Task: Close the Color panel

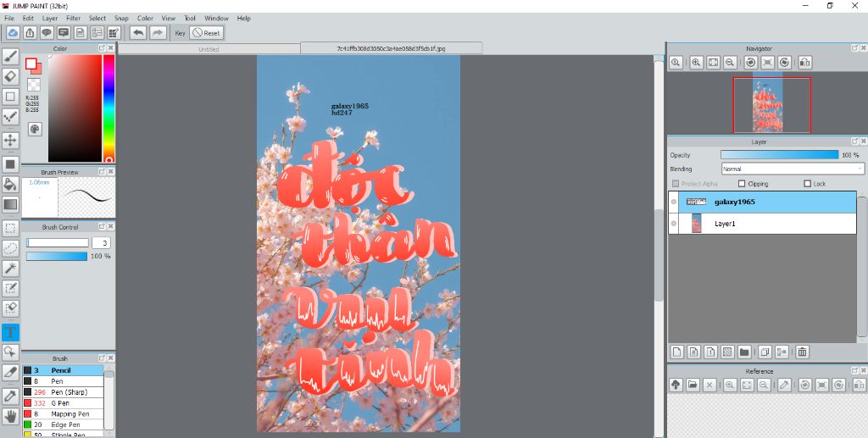Action: click(111, 48)
